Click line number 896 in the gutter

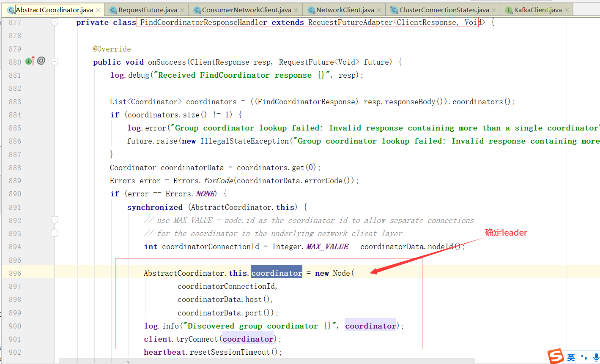15,273
